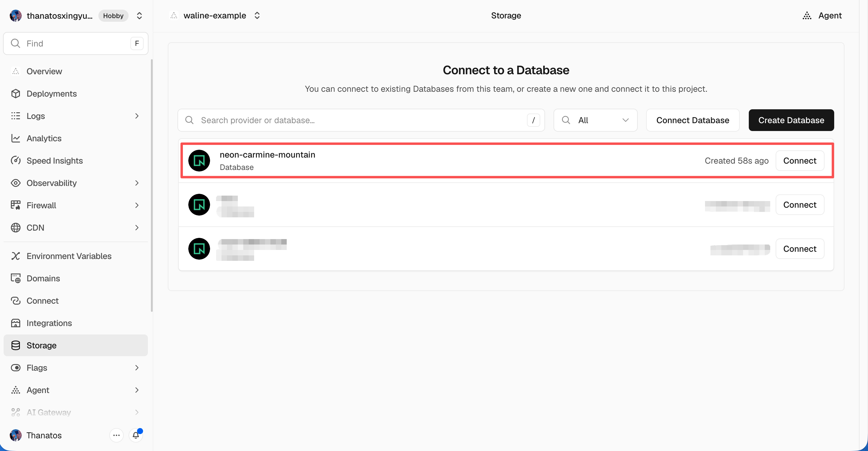This screenshot has height=451, width=868.
Task: Open the team switcher chevrons beside Hobby
Action: tap(139, 15)
